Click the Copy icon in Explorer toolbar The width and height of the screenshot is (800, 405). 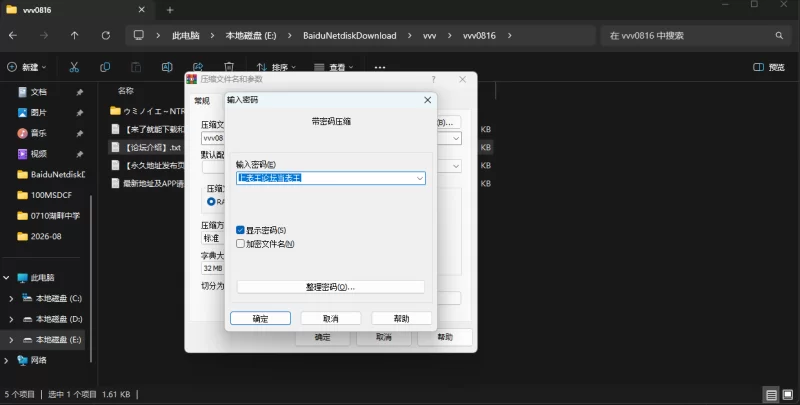105,67
